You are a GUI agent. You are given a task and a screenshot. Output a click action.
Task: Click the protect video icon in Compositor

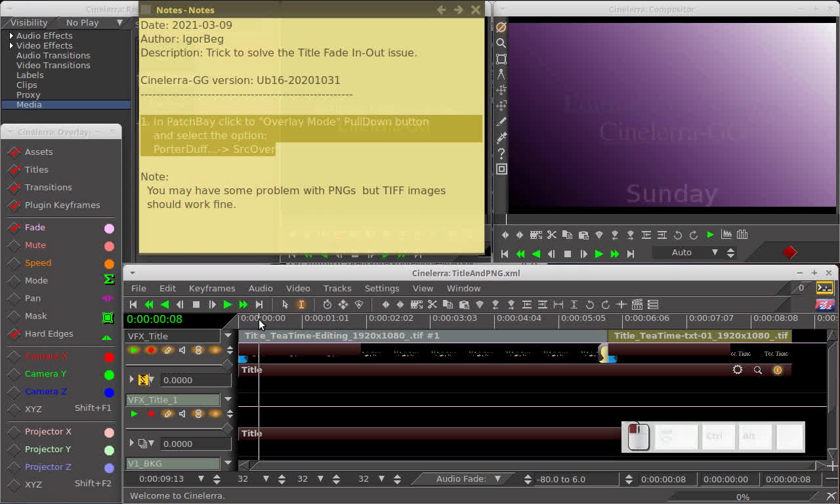click(501, 27)
